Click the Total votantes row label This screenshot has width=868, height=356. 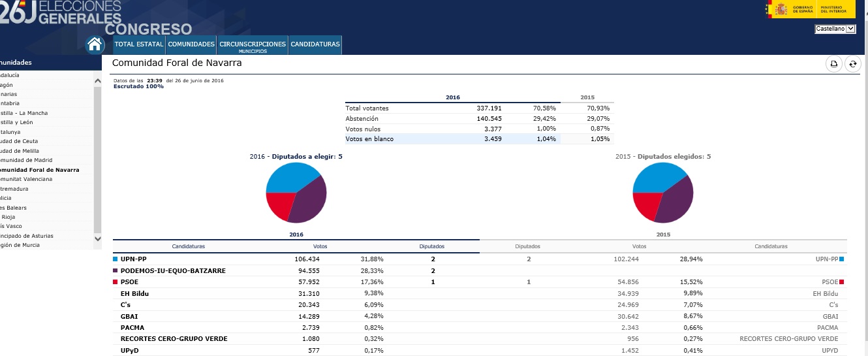click(x=367, y=108)
